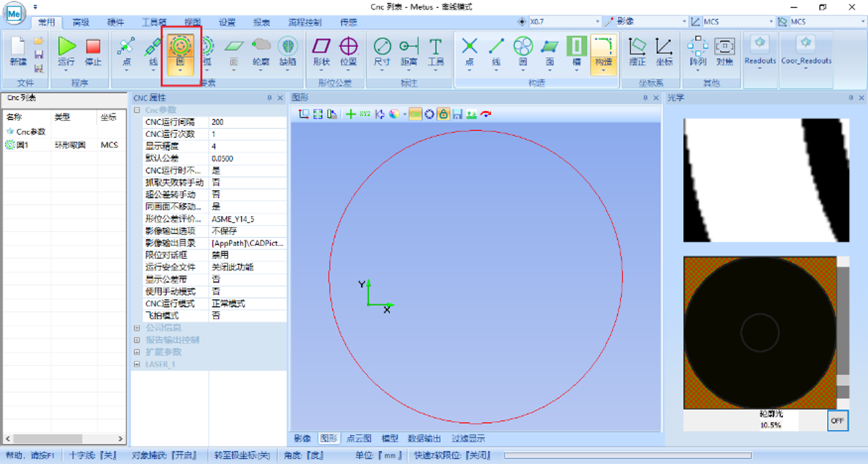Toggle 十字线 crosshair in status bar

click(92, 456)
